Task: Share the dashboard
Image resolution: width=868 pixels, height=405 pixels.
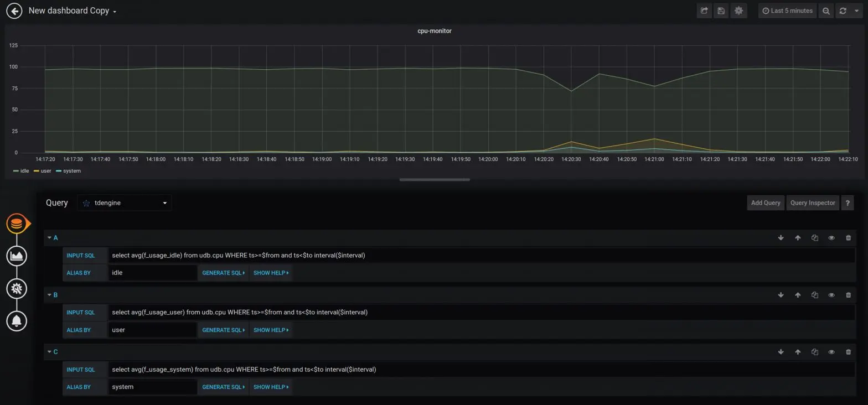Action: pos(704,11)
